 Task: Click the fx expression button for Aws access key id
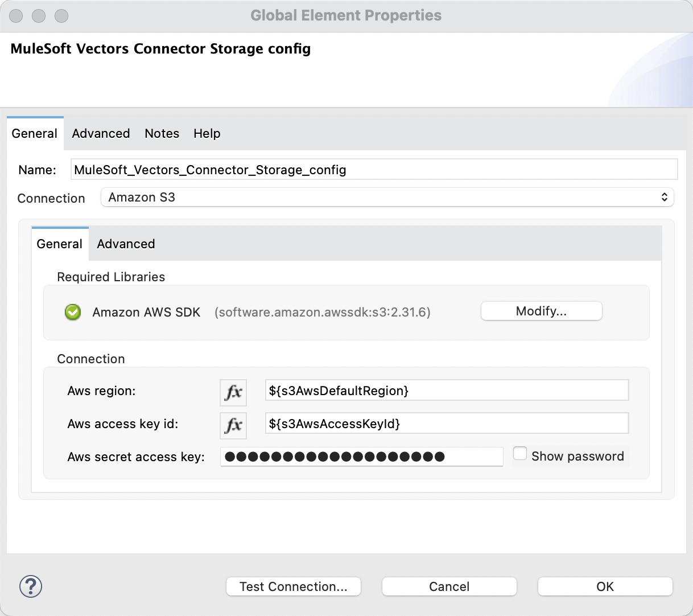pos(233,425)
